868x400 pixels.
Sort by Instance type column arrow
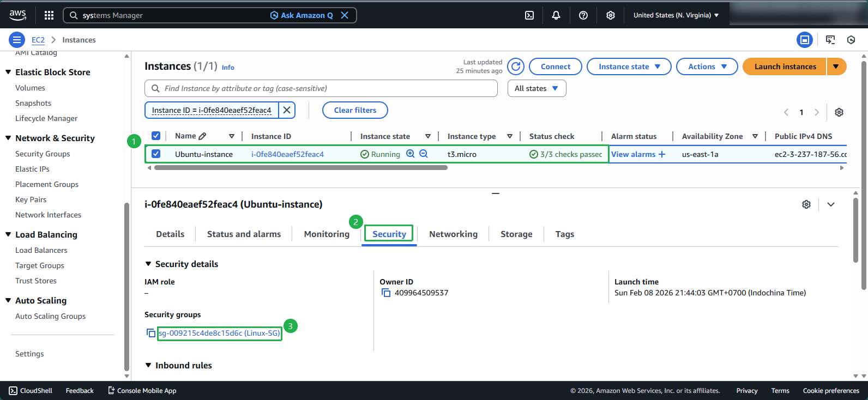(x=510, y=136)
